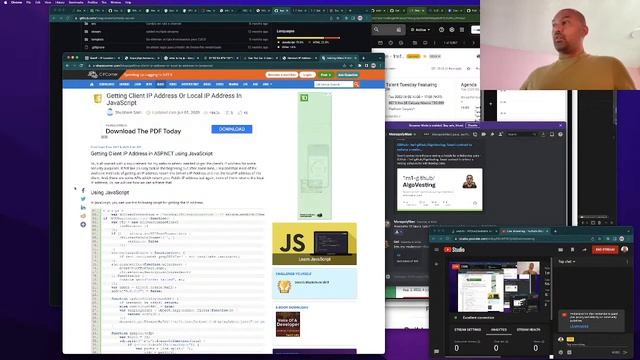640x360 pixels.
Task: Close the Discord streamer mode banner
Action: tap(561, 125)
